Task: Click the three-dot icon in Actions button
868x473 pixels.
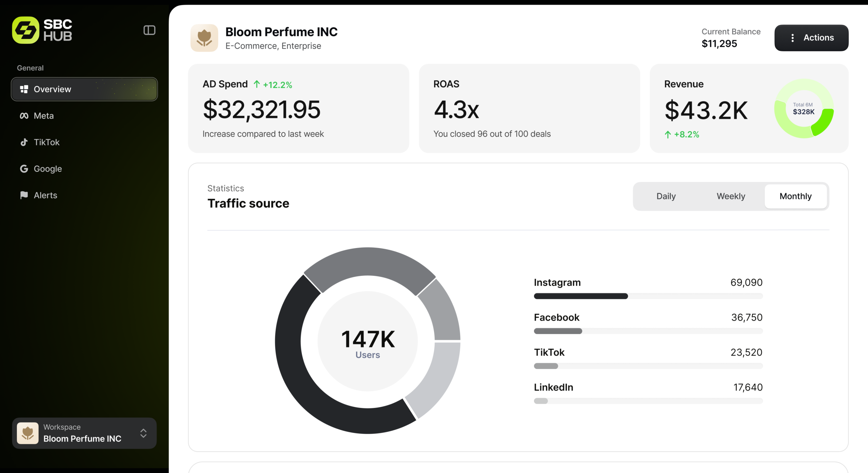Action: pyautogui.click(x=792, y=38)
